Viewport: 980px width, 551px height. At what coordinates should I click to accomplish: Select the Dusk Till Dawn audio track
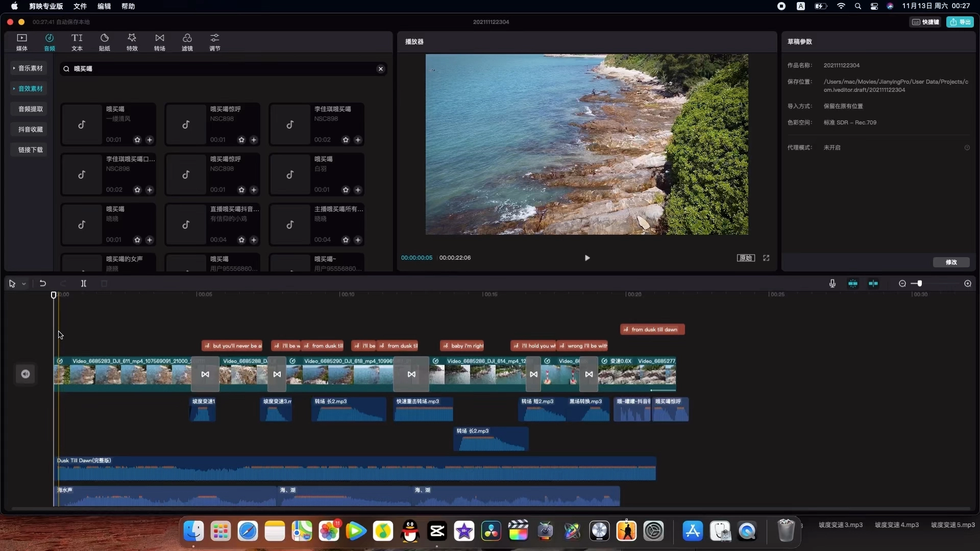[355, 469]
